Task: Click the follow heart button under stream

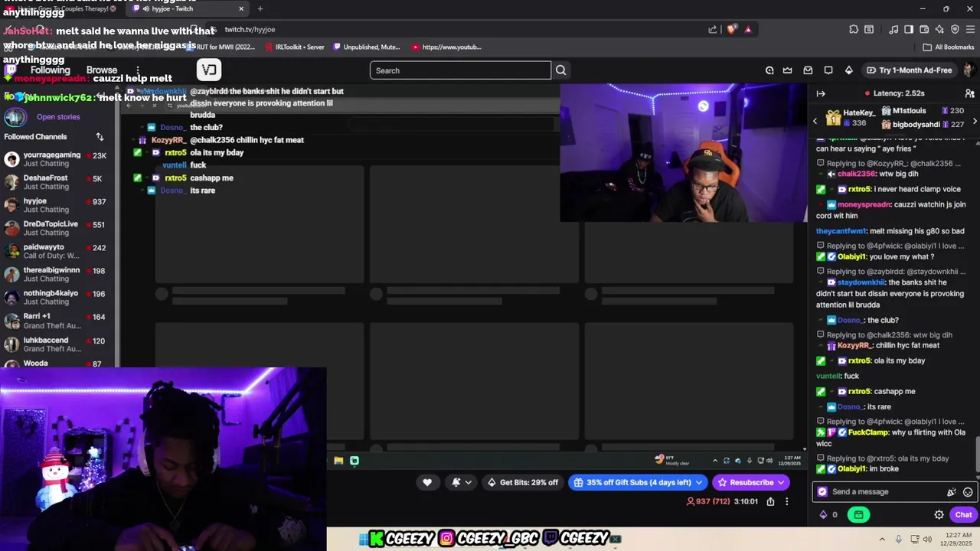Action: pos(427,482)
